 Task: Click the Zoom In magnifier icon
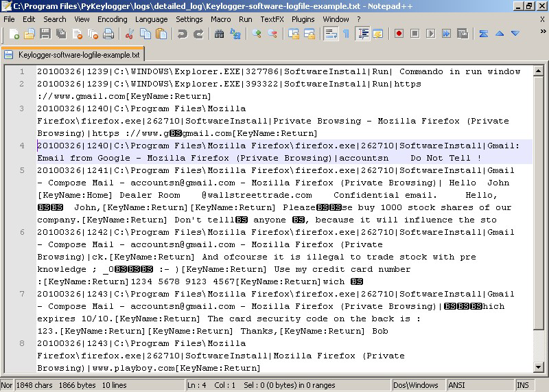(257, 34)
